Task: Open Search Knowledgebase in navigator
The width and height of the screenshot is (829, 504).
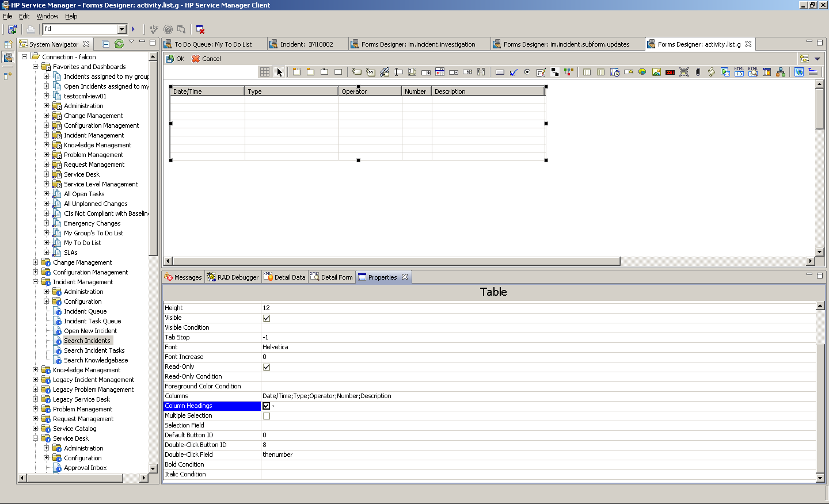Action: pos(96,360)
